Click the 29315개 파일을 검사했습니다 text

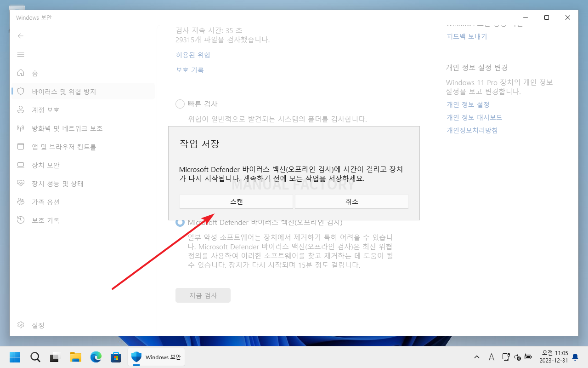[x=223, y=40]
